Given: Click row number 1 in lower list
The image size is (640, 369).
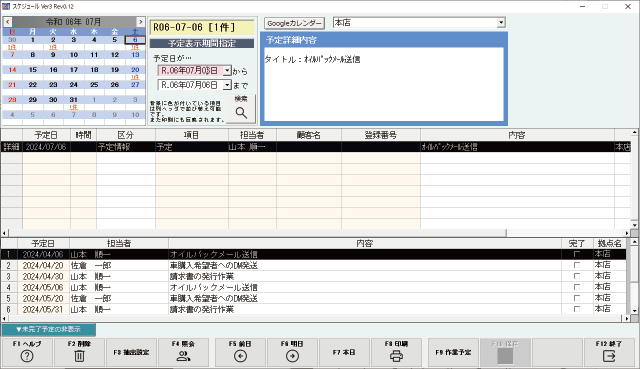Looking at the screenshot, I should pos(9,254).
